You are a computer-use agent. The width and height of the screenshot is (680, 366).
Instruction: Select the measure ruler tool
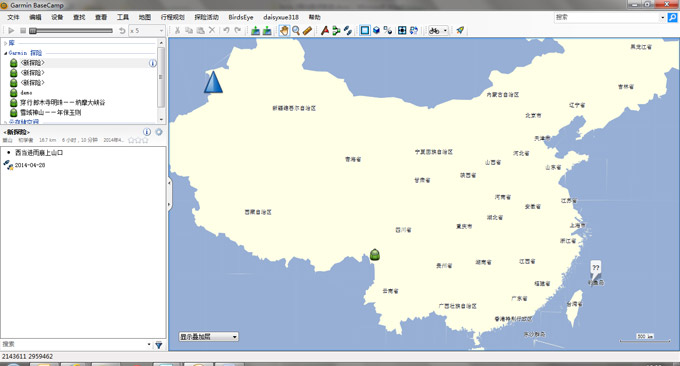click(307, 30)
